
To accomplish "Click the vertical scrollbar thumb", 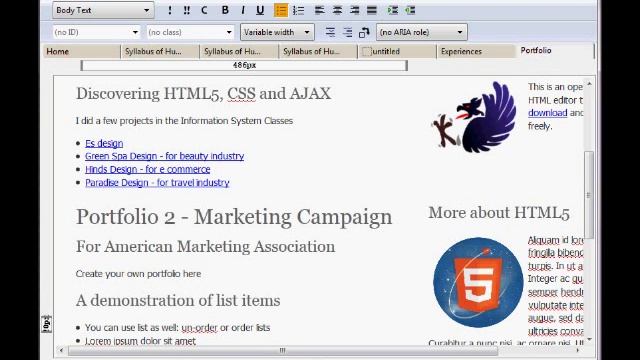I will (589, 194).
